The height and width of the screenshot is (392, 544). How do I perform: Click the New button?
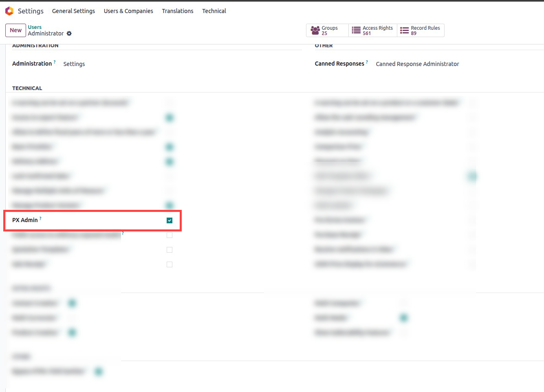15,30
